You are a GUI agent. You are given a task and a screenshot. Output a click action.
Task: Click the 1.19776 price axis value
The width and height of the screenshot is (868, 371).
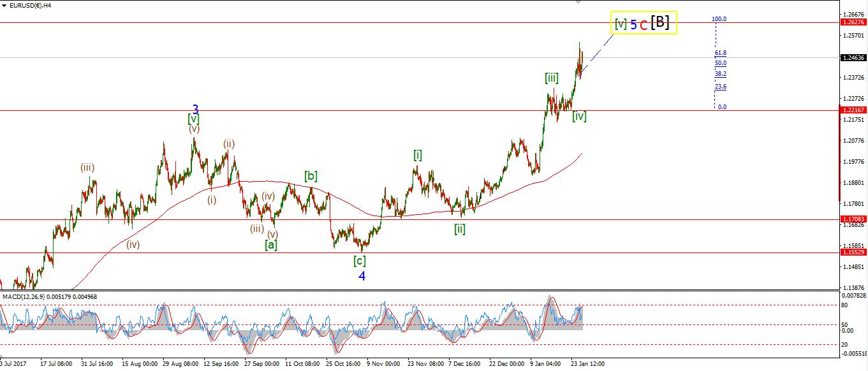[x=854, y=161]
